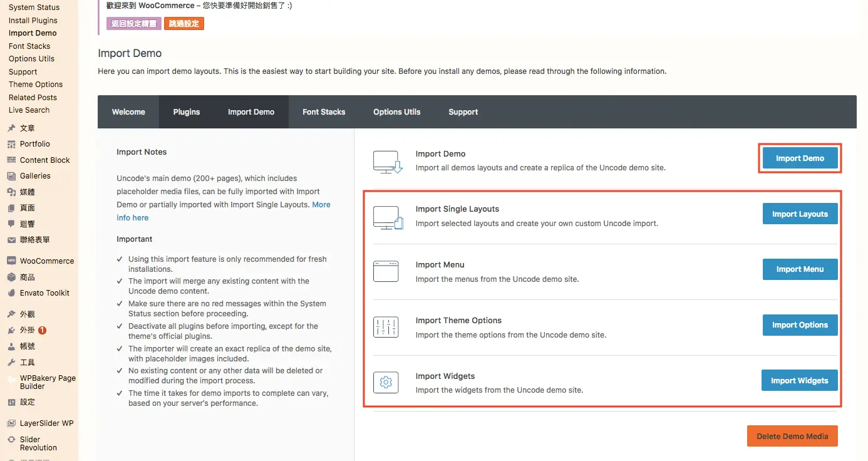Open Theme Options in the sidebar
Screen dimensions: 868x461
pyautogui.click(x=36, y=85)
